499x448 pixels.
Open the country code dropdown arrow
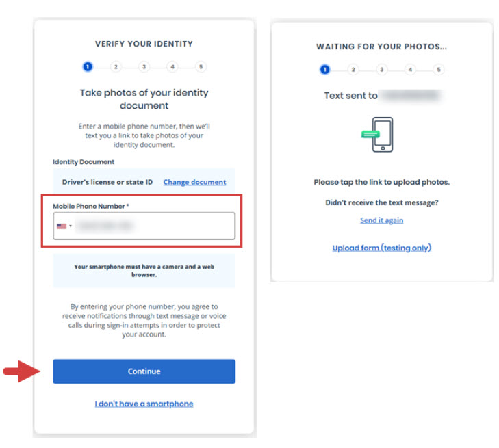(71, 226)
